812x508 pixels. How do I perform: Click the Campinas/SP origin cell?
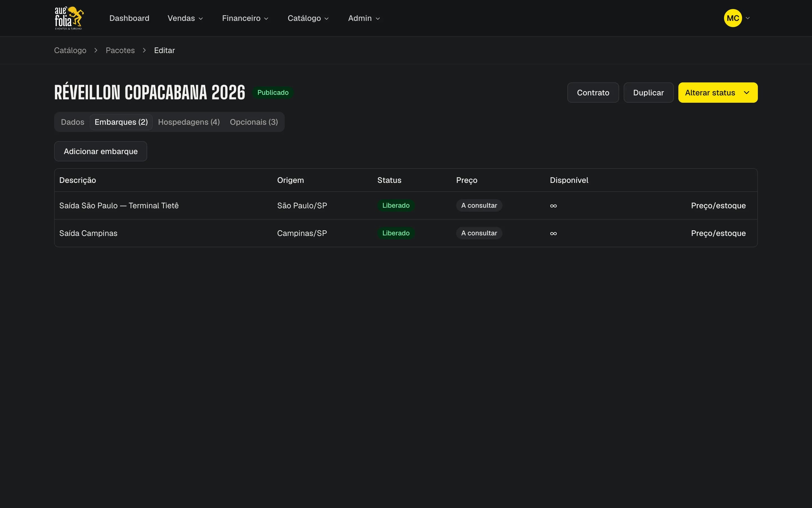(302, 233)
